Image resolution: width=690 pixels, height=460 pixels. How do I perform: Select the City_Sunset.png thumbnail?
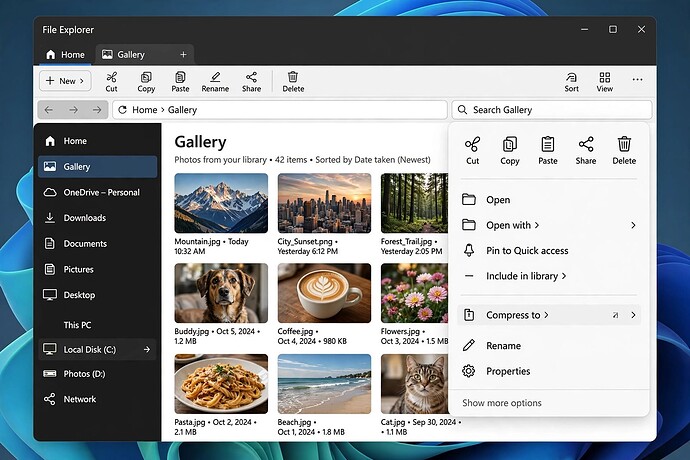click(x=324, y=203)
